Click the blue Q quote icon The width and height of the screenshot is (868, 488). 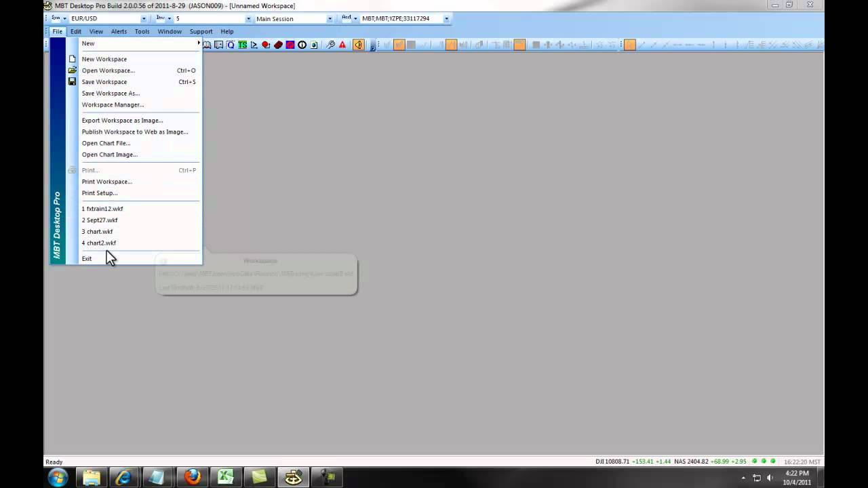pyautogui.click(x=231, y=45)
